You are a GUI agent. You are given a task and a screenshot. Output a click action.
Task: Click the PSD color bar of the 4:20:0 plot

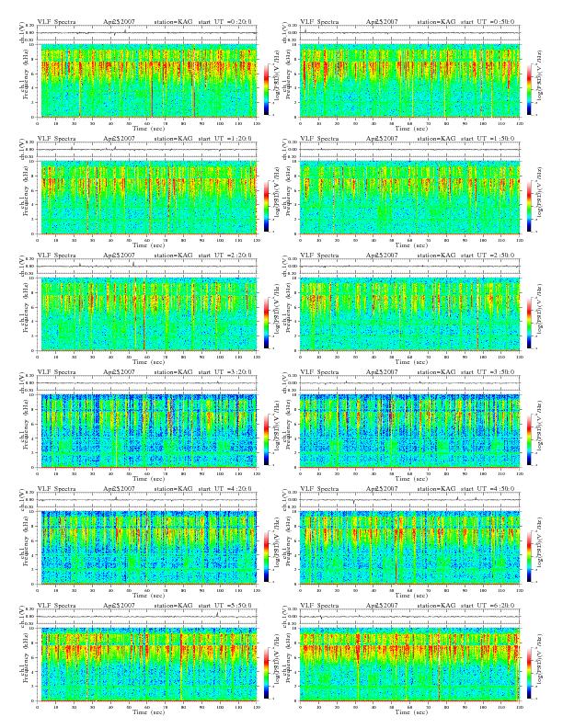[x=266, y=556]
